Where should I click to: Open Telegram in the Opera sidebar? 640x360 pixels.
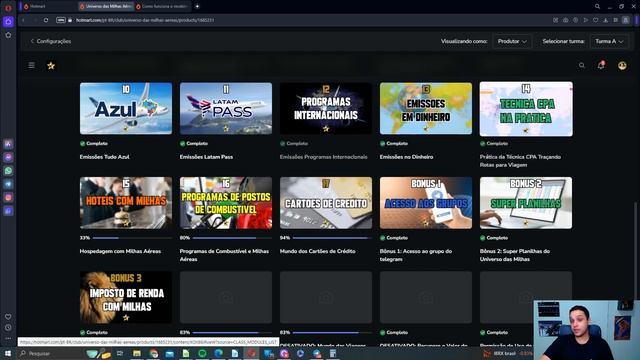coord(8,184)
